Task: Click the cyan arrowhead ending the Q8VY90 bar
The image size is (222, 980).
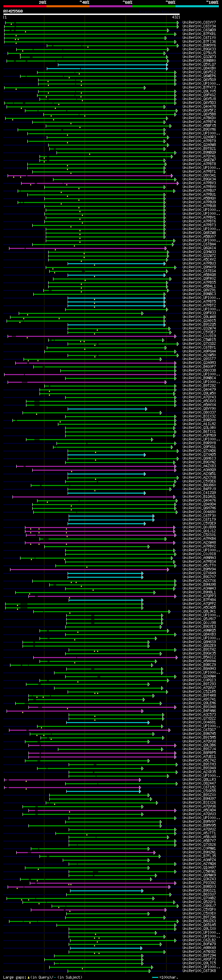Action: pos(146,409)
